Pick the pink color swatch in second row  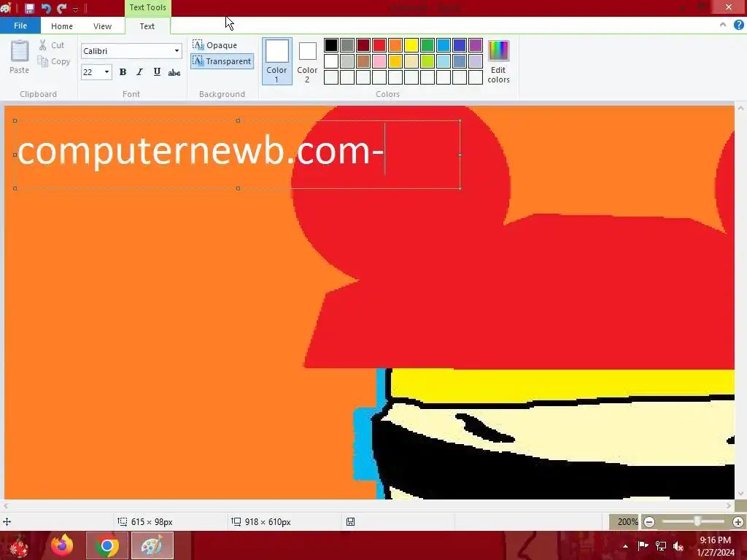pyautogui.click(x=379, y=61)
